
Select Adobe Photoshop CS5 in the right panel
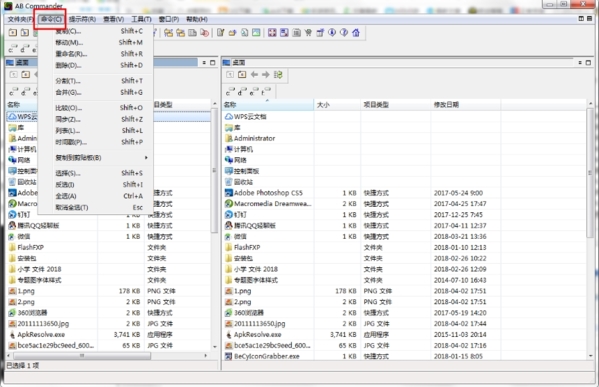click(x=268, y=193)
